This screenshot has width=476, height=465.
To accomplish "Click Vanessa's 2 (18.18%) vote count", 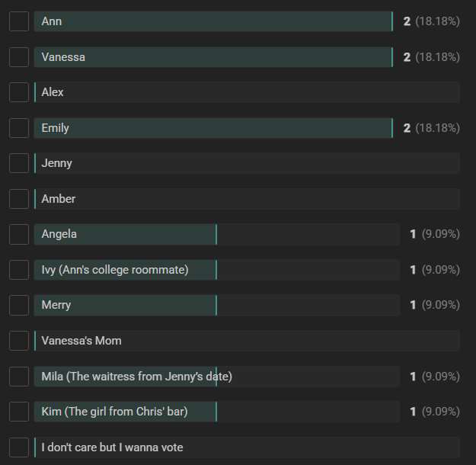I will (x=431, y=57).
